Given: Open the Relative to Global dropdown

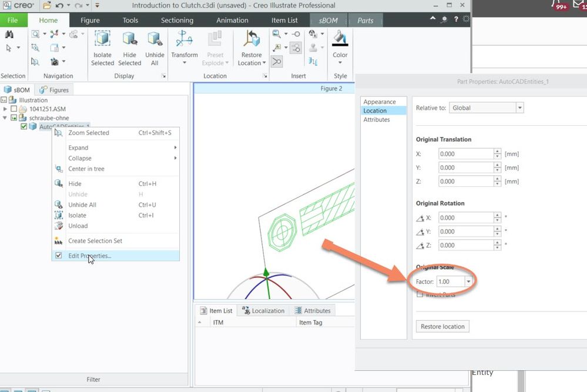Looking at the screenshot, I should coord(519,108).
